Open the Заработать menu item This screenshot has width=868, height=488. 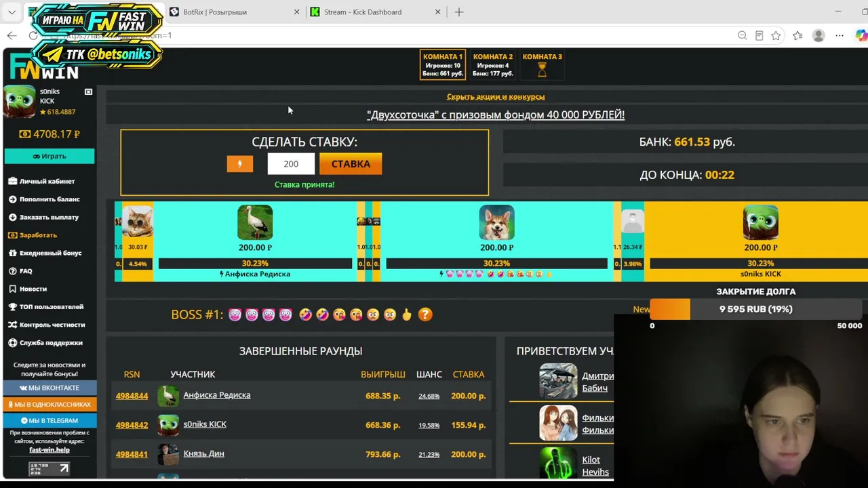coord(38,235)
